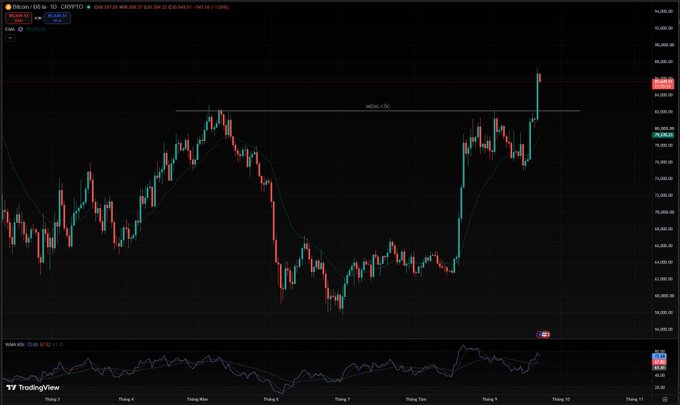Click the green market status dot
Viewport: 680px width, 405px height.
click(x=88, y=7)
